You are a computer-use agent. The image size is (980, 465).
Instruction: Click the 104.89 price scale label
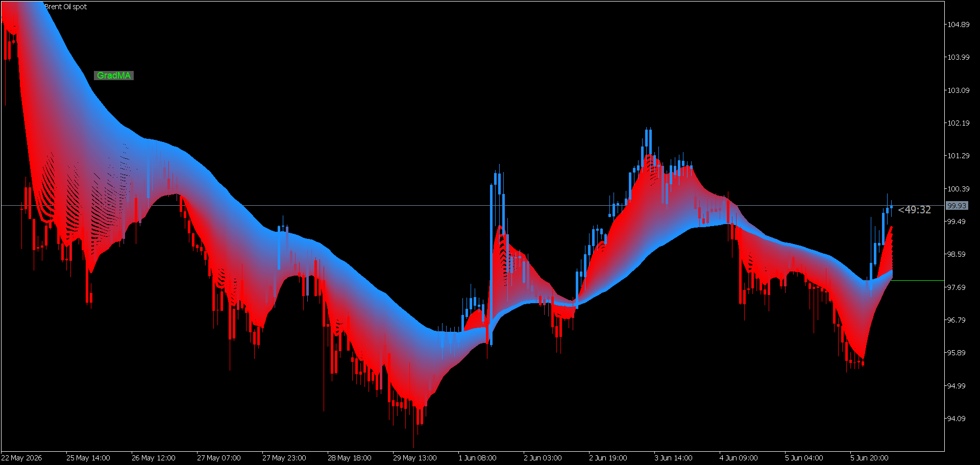click(x=958, y=25)
